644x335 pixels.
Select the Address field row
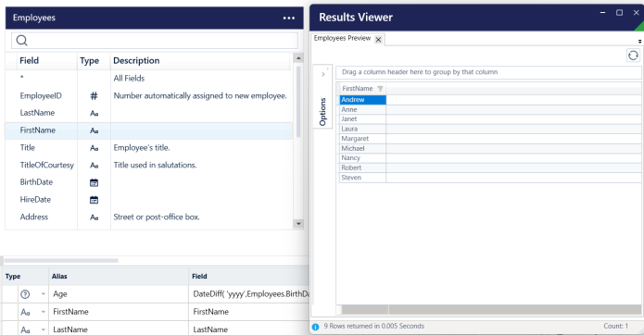coord(148,217)
